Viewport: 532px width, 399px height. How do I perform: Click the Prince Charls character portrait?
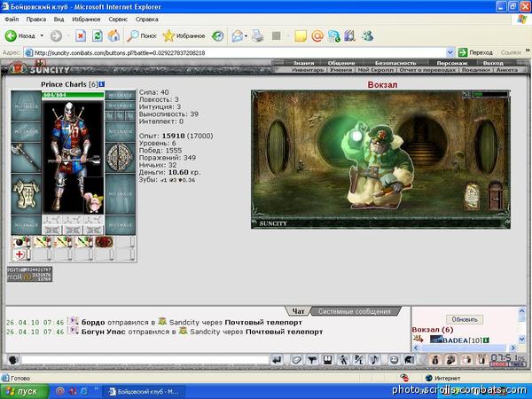point(73,156)
